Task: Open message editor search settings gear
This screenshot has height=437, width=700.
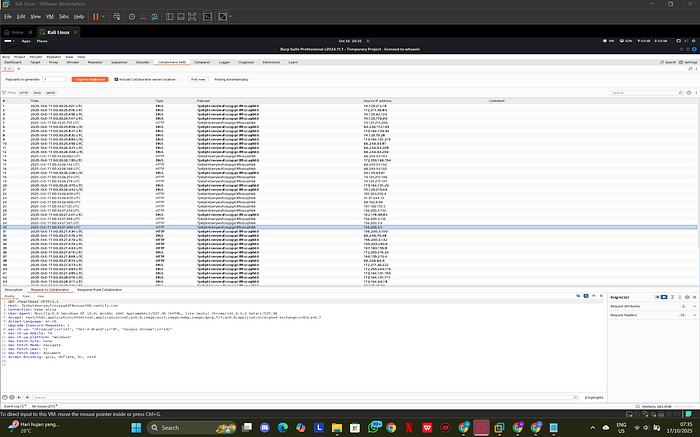Action: click(12, 397)
